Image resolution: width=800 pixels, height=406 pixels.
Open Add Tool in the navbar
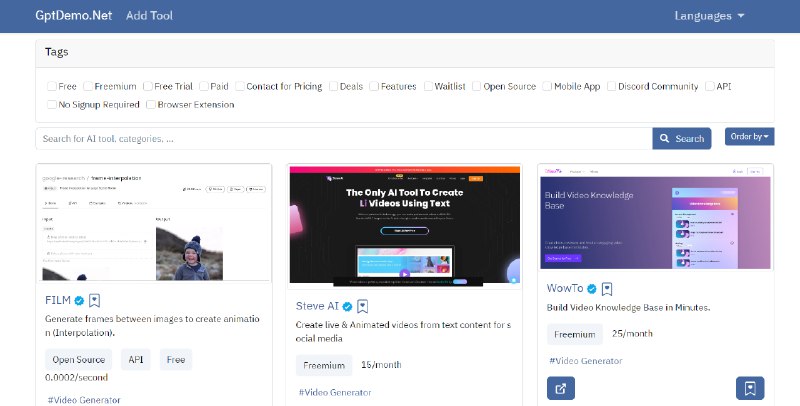149,16
